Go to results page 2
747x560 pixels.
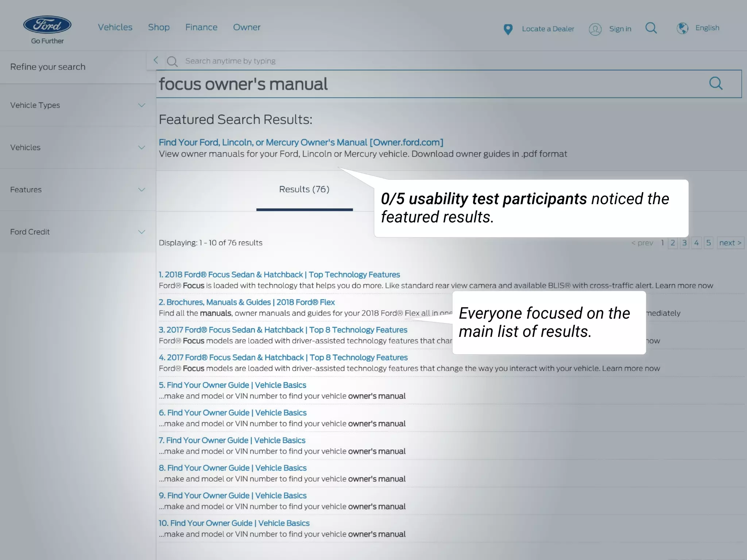(x=673, y=243)
